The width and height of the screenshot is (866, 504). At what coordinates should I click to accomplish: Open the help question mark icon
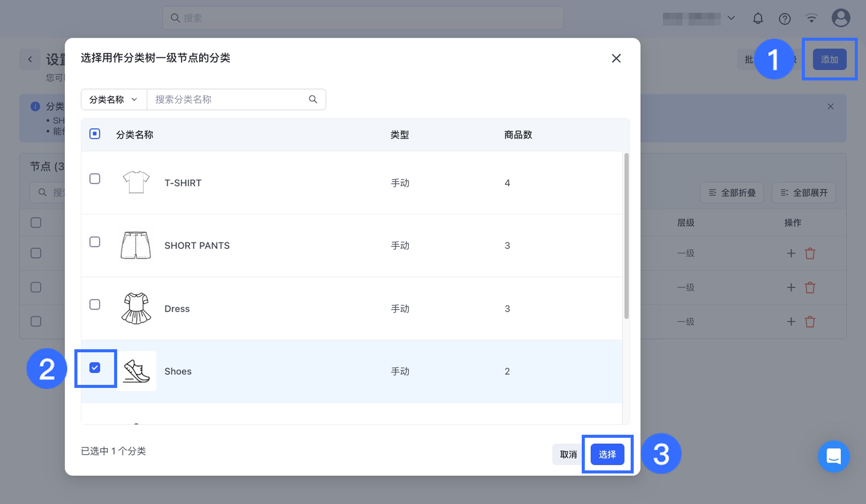coord(784,19)
